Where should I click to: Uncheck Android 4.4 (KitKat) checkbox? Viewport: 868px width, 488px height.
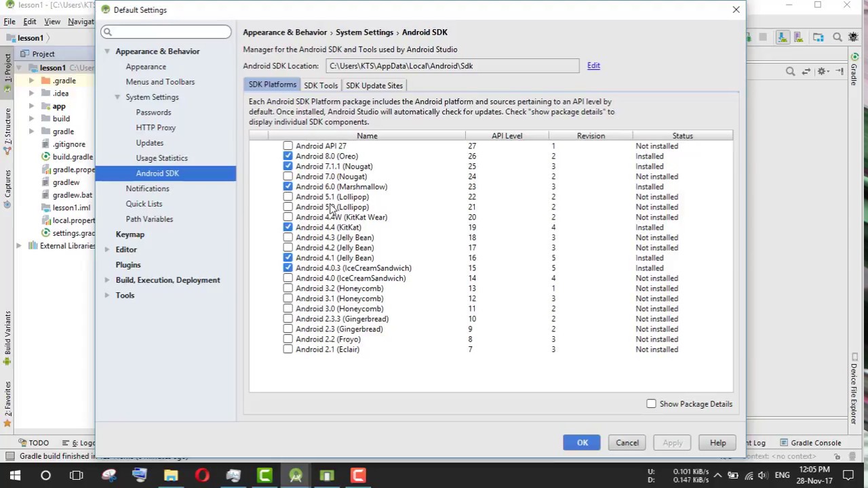pos(288,227)
